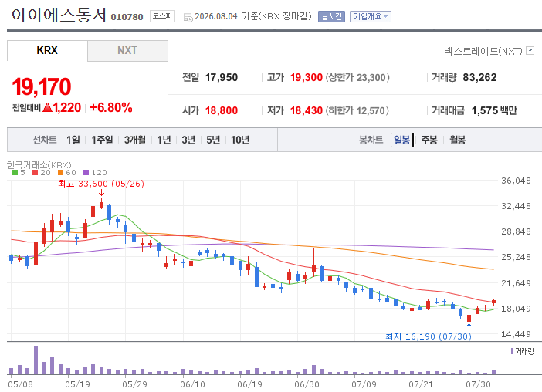Image resolution: width=542 pixels, height=392 pixels.
Task: Click the trading volume value 83,262
Action: coord(479,77)
